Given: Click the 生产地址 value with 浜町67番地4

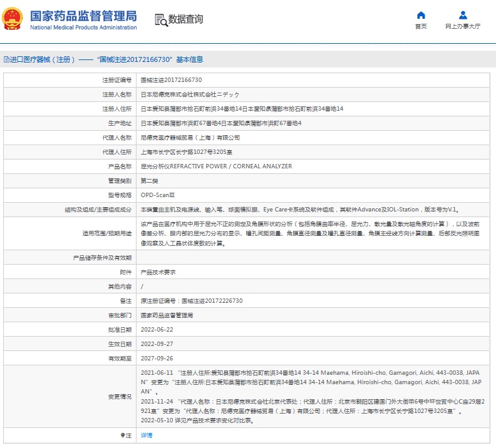Looking at the screenshot, I should [x=221, y=123].
